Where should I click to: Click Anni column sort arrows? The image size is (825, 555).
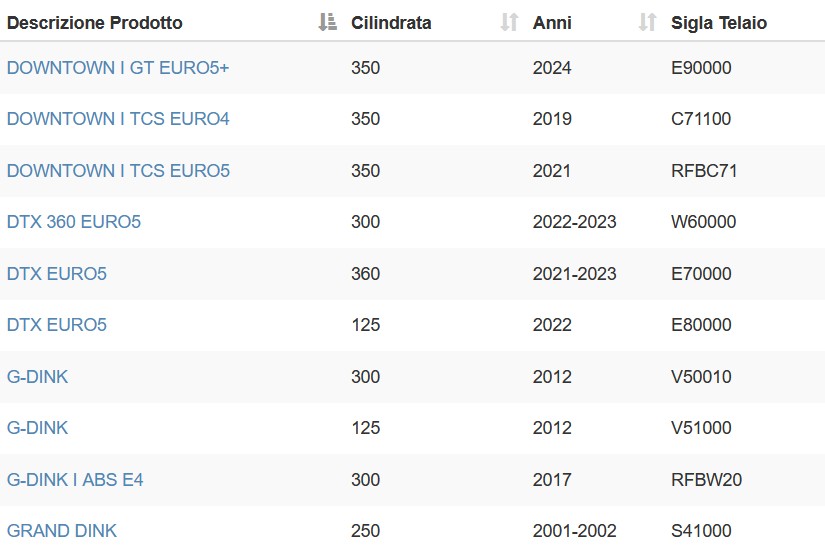coord(647,23)
